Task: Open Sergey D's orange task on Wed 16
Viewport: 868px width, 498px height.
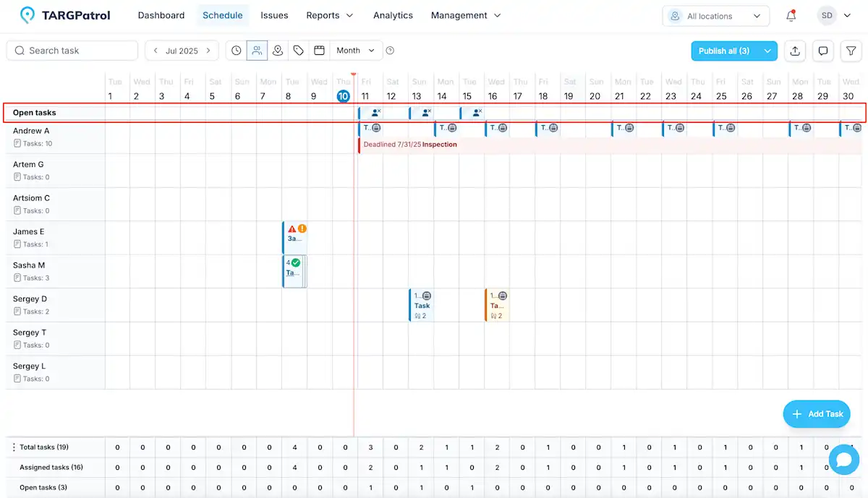Action: pyautogui.click(x=497, y=305)
